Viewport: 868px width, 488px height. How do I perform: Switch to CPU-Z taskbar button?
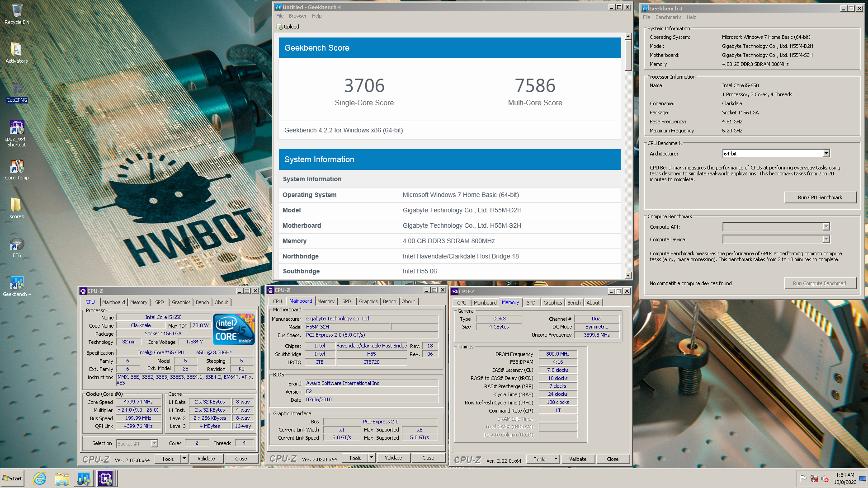106,479
